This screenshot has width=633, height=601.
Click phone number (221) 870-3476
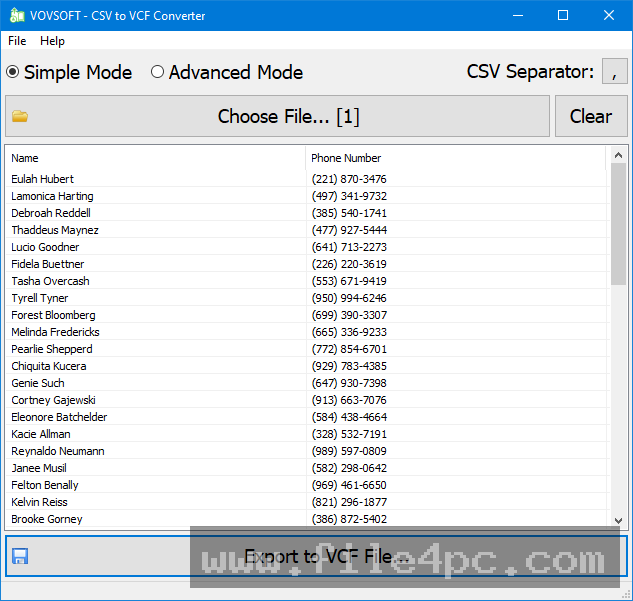pos(349,179)
